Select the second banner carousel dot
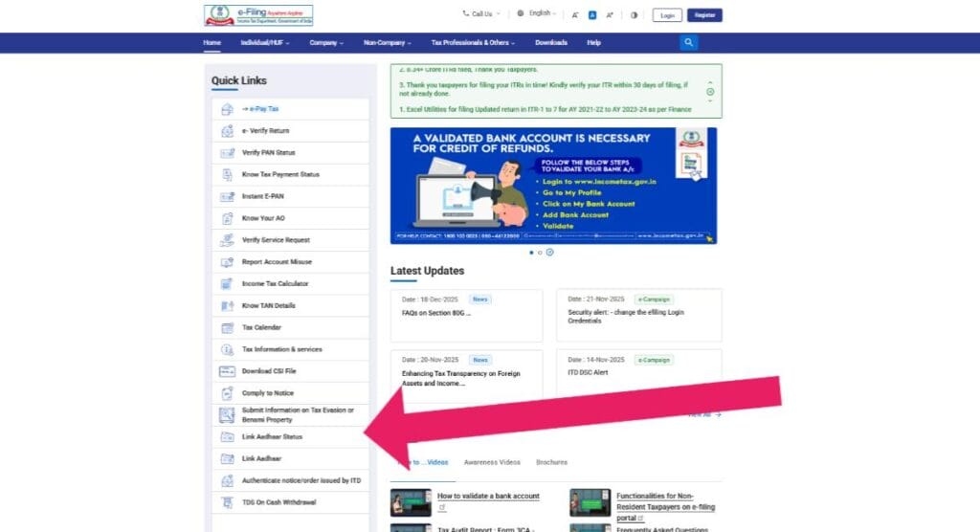Viewport: 980px width, 532px height. (540, 253)
